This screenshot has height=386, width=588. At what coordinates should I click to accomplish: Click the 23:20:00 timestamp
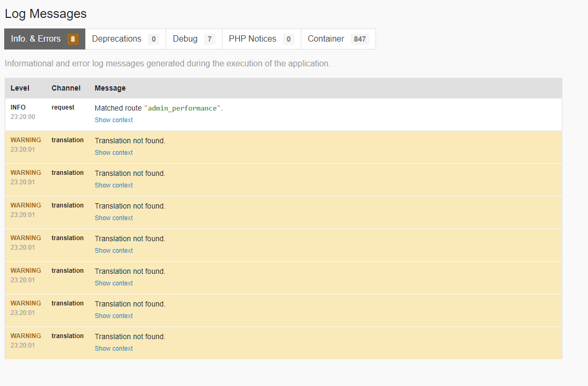point(23,117)
